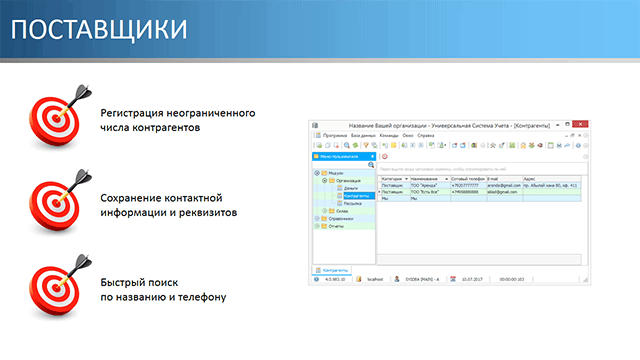The image size is (640, 360).
Task: Expand the Отчеты tree node
Action: [x=317, y=226]
